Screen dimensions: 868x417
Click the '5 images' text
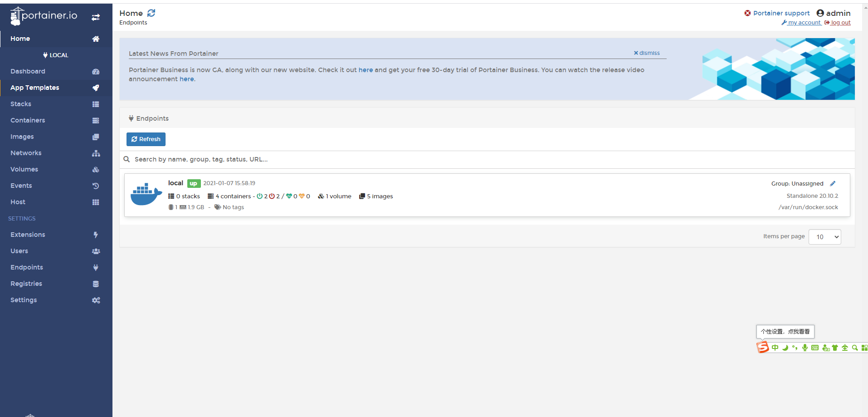[380, 196]
